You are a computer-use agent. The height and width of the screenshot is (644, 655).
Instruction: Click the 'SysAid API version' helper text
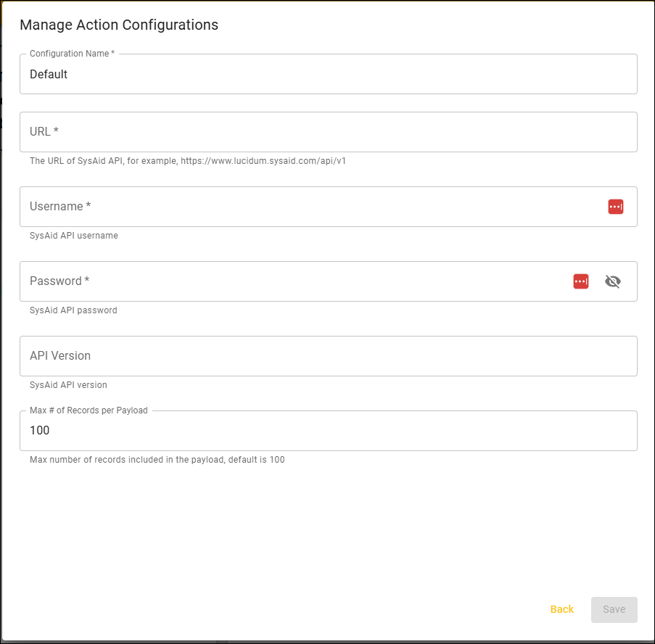tap(68, 385)
